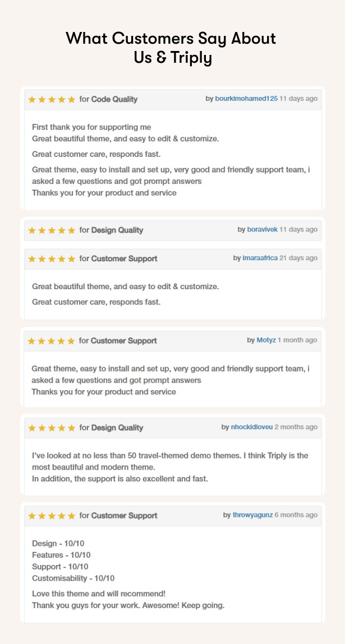Click the 'Customisability - 10/10' review line

click(73, 578)
